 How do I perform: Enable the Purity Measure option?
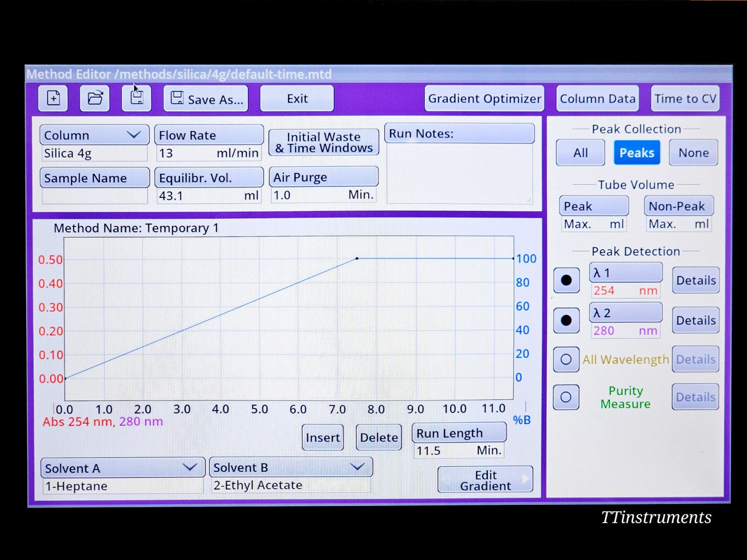(566, 397)
